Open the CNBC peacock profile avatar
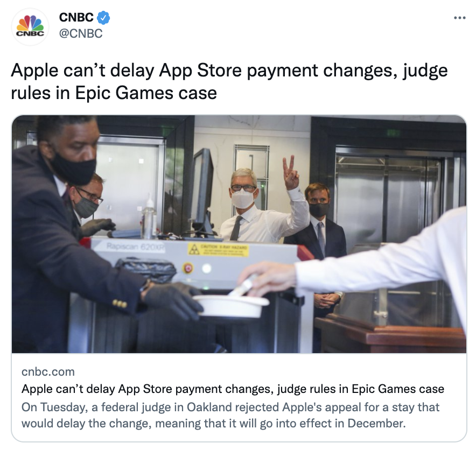 coord(30,27)
